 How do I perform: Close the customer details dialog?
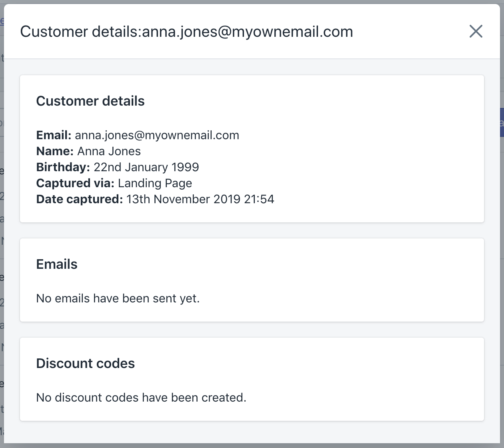[476, 31]
